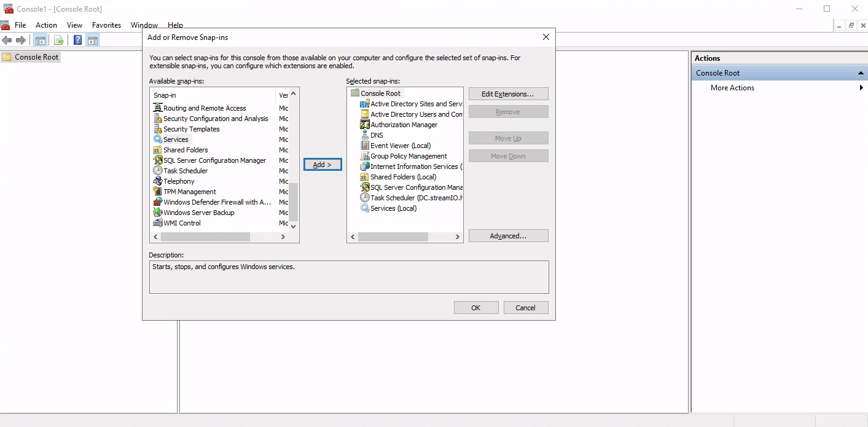The image size is (868, 427).
Task: Select the Active Directory Users and Computers icon
Action: (x=365, y=114)
